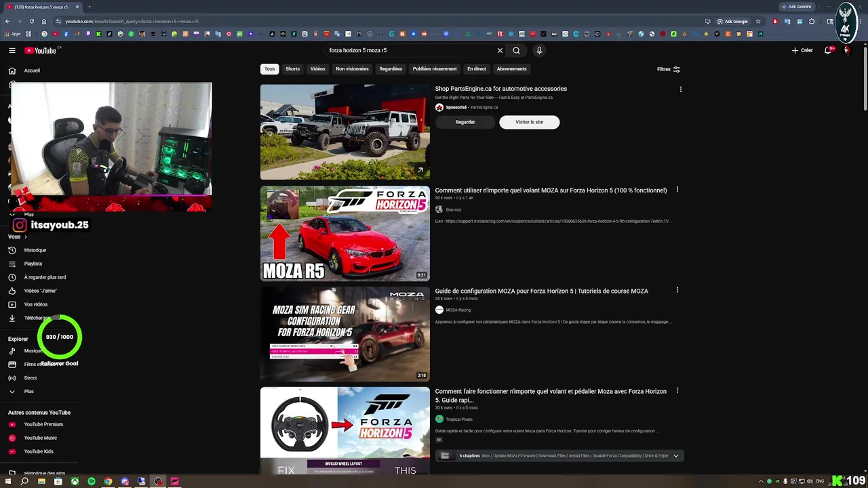Image resolution: width=868 pixels, height=488 pixels.
Task: Open YouTube Music link
Action: pos(41,438)
